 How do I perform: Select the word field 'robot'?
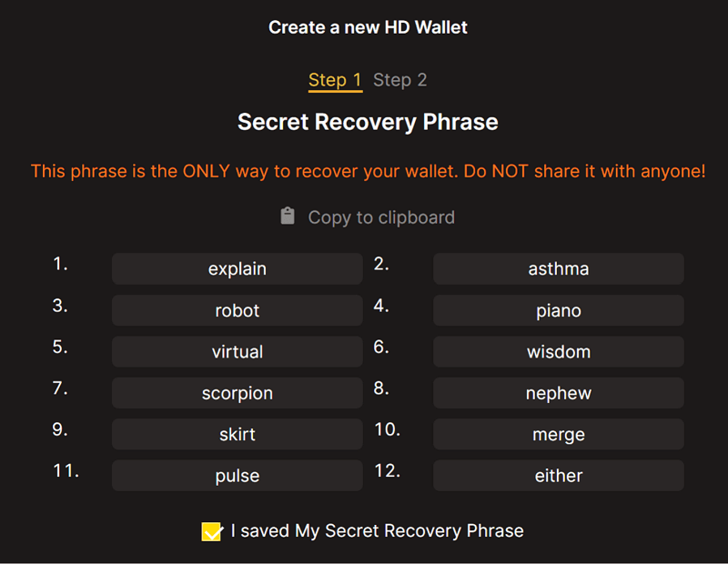click(238, 310)
